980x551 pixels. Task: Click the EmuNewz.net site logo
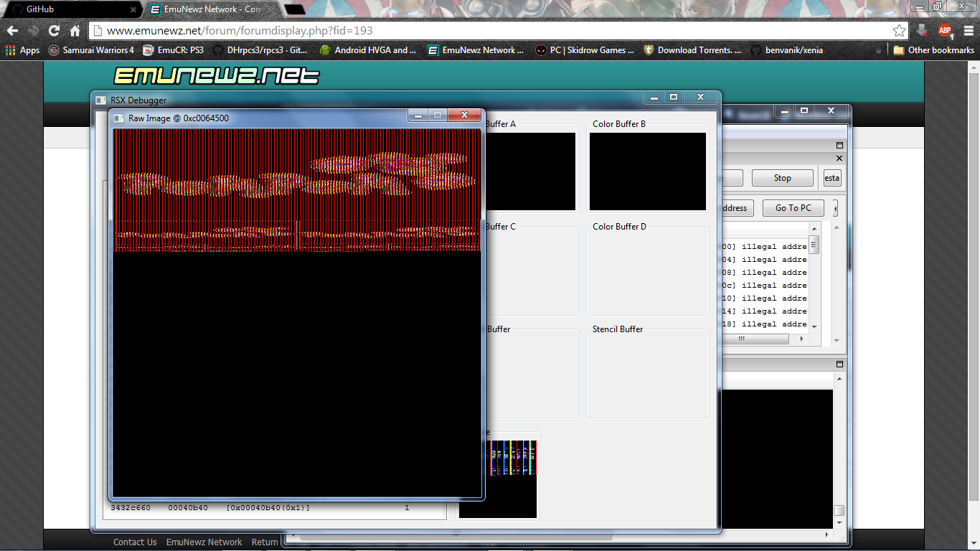coord(216,75)
